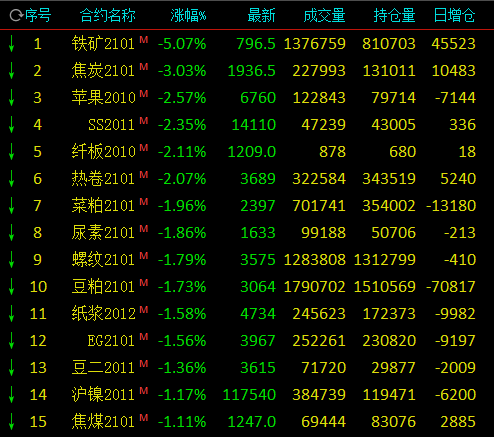Click the green down arrow in row 15
The image size is (494, 437).
point(11,422)
